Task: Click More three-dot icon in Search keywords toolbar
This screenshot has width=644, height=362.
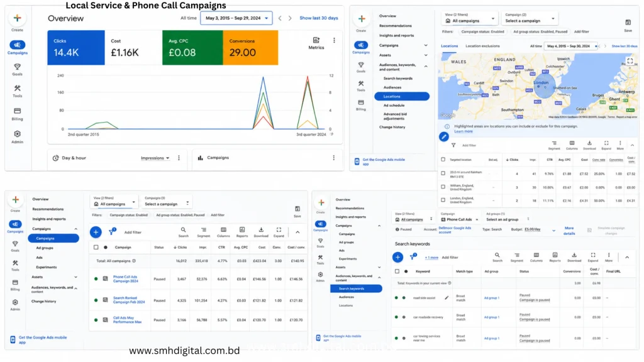Action: tap(609, 255)
